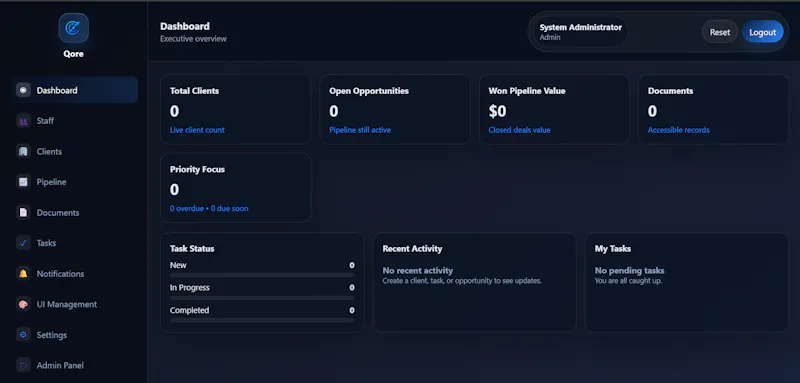Click the Documents stat card heading
The height and width of the screenshot is (383, 800).
[x=670, y=91]
